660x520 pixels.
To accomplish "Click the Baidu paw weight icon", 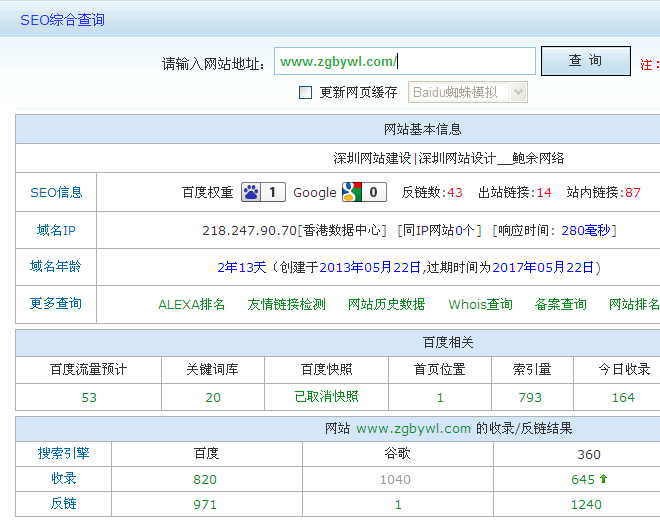I will (x=251, y=192).
